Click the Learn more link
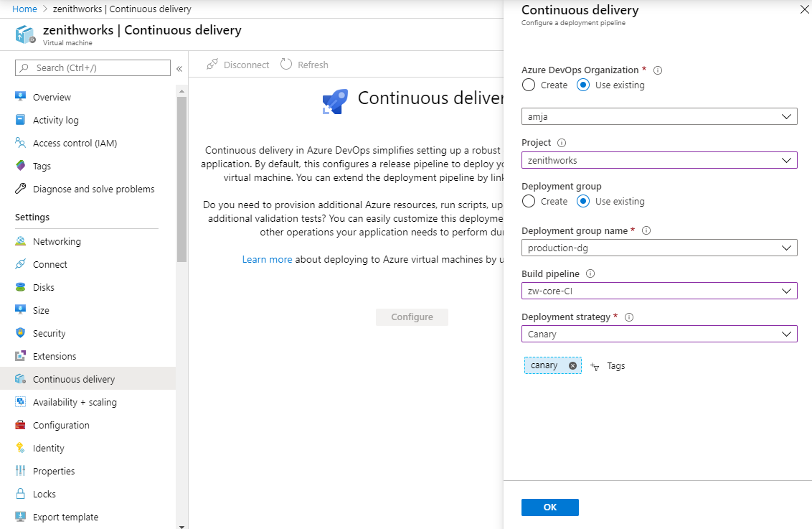 [267, 259]
